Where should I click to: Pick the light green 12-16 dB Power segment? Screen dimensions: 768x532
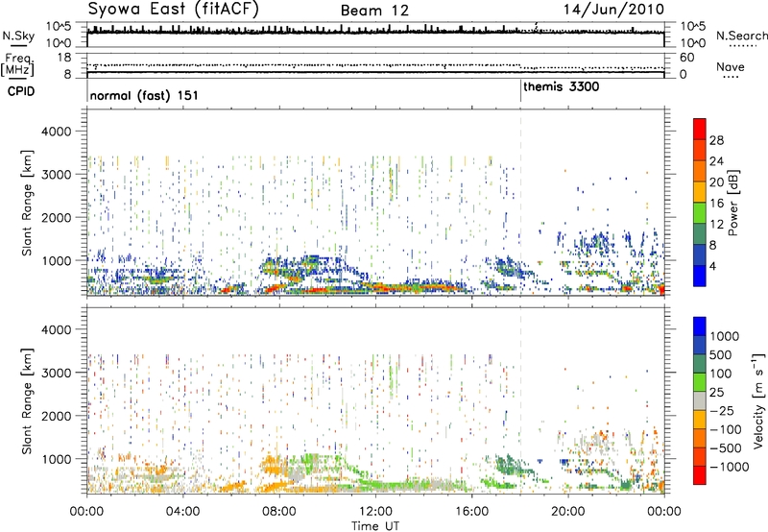(x=700, y=213)
